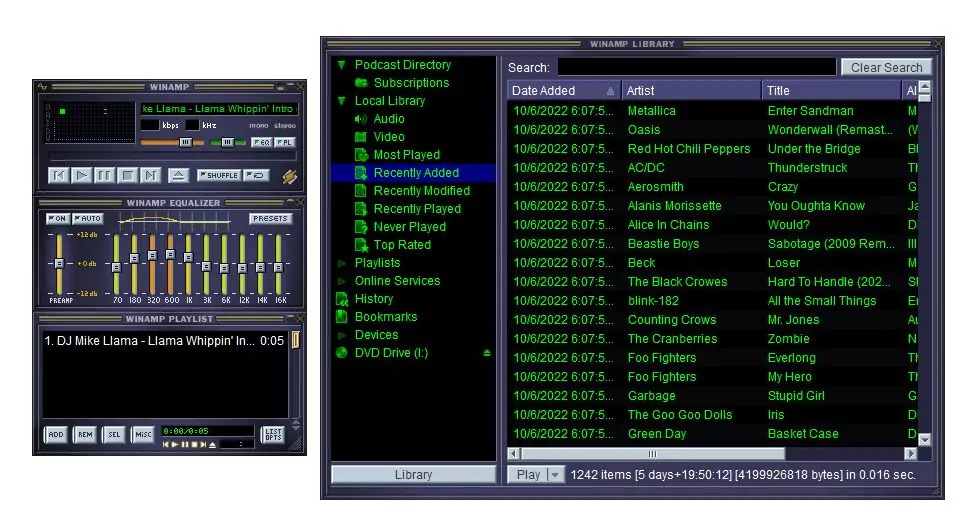Toggle the EQ window button
This screenshot has width=958, height=514.
[x=261, y=142]
